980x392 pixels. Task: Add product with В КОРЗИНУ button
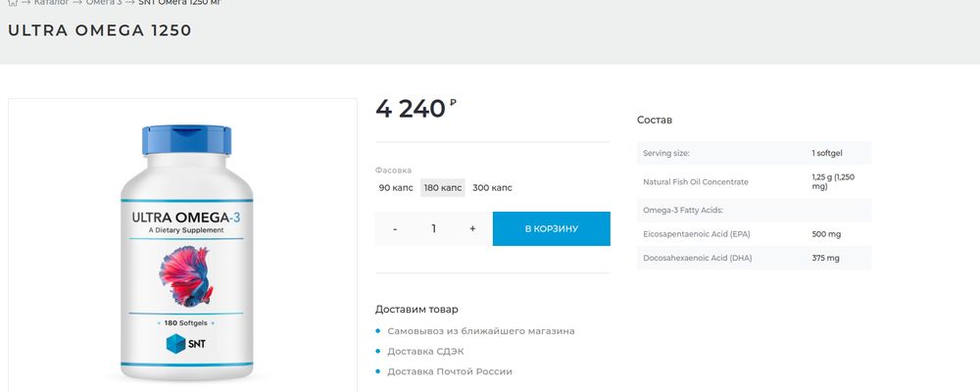pyautogui.click(x=551, y=228)
